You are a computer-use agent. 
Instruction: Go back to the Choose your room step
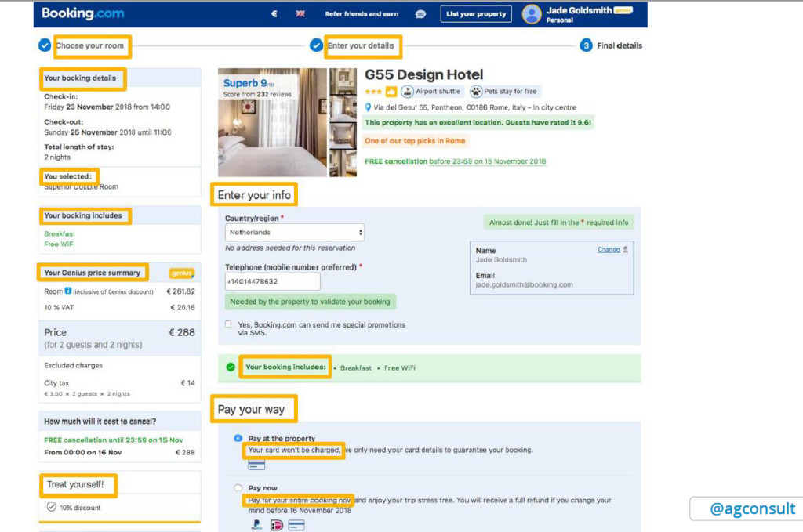point(89,45)
